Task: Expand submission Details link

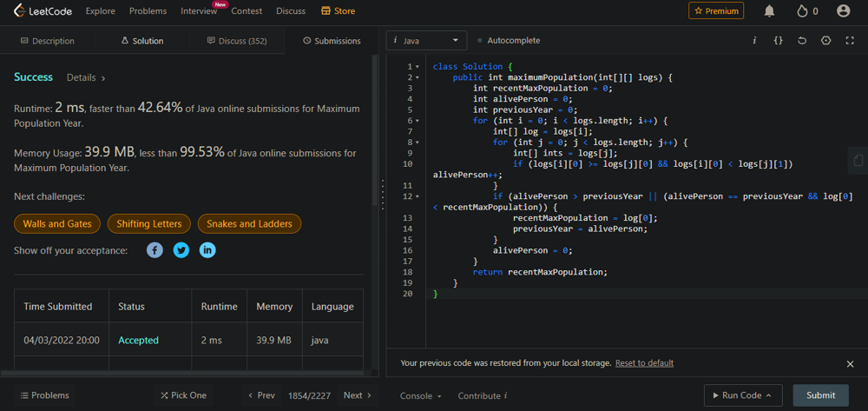Action: pyautogui.click(x=86, y=77)
